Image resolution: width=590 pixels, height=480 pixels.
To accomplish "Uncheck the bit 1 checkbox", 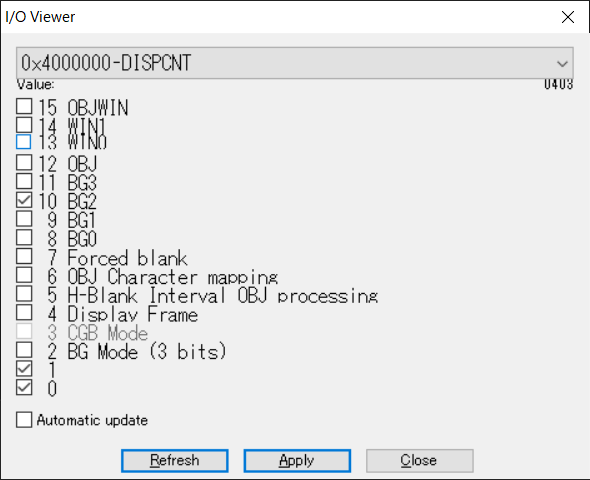I will [x=24, y=369].
